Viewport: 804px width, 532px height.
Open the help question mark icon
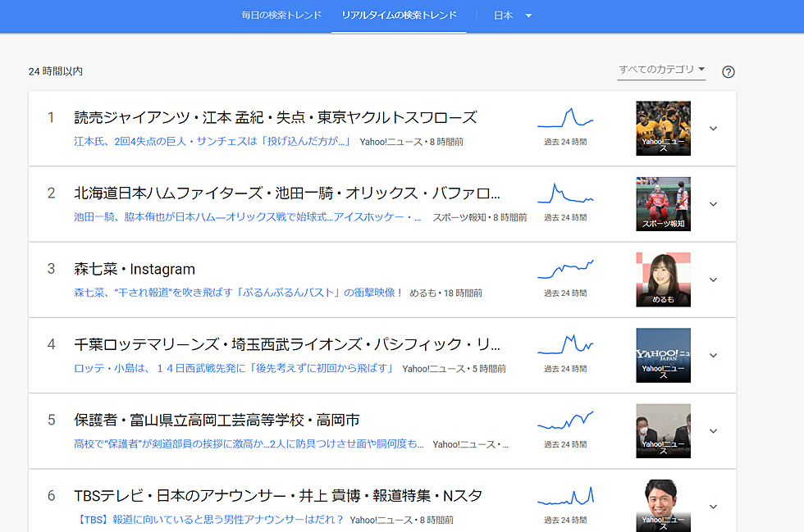729,72
